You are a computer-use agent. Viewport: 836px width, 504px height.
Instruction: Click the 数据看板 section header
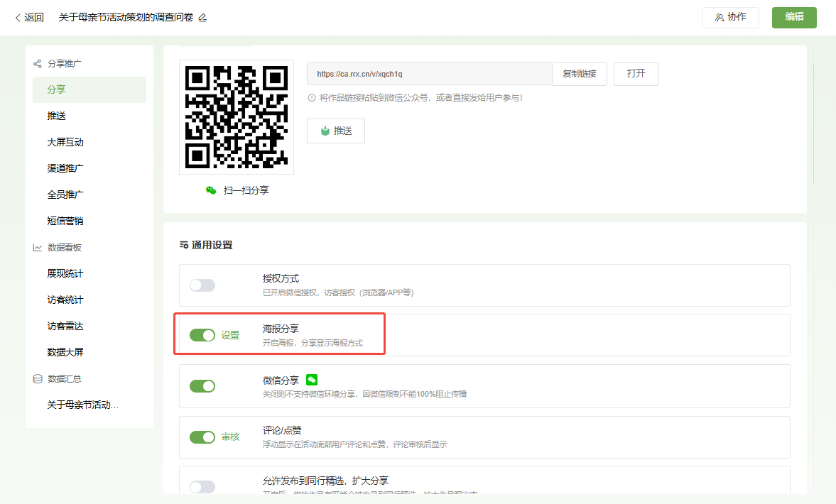click(x=65, y=248)
